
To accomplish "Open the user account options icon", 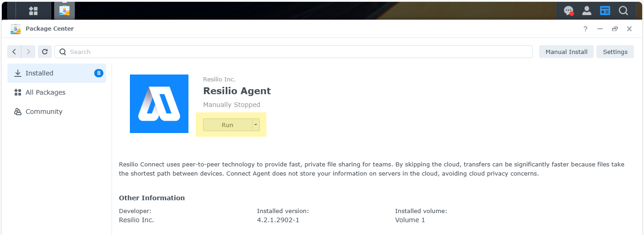I will (x=586, y=11).
